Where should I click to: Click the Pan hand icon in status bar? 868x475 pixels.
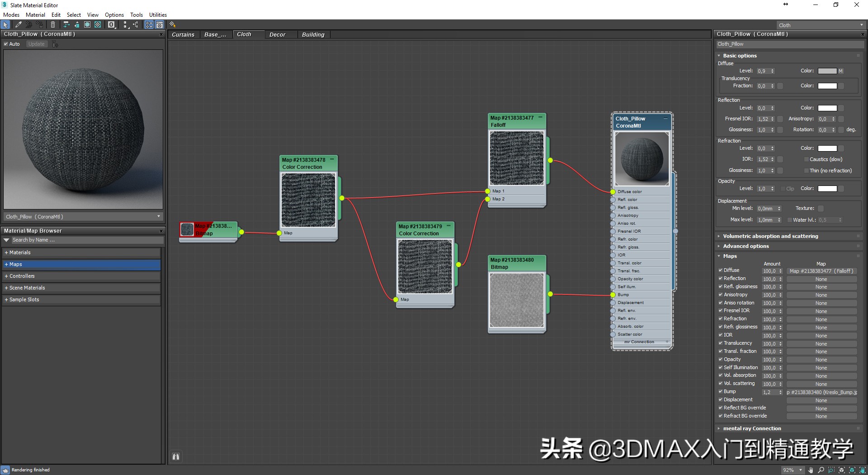(x=811, y=470)
